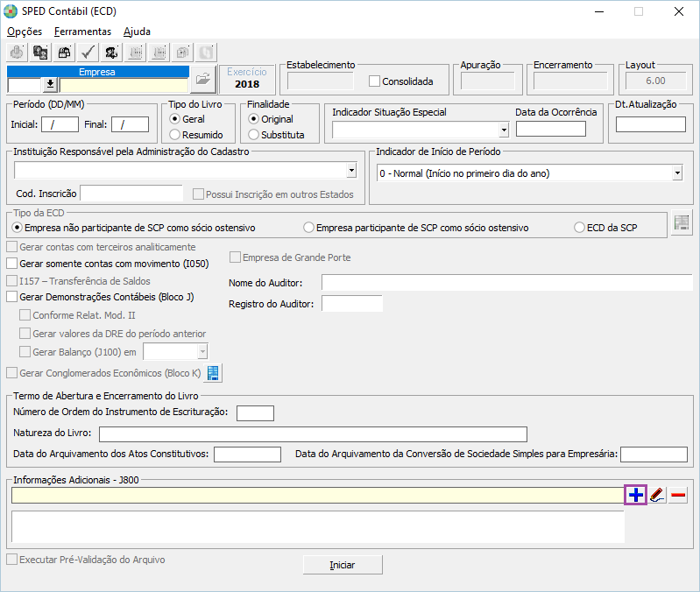Viewport: 700px width, 592px height.
Task: Click the last grayed toolbar icon
Action: point(206,53)
